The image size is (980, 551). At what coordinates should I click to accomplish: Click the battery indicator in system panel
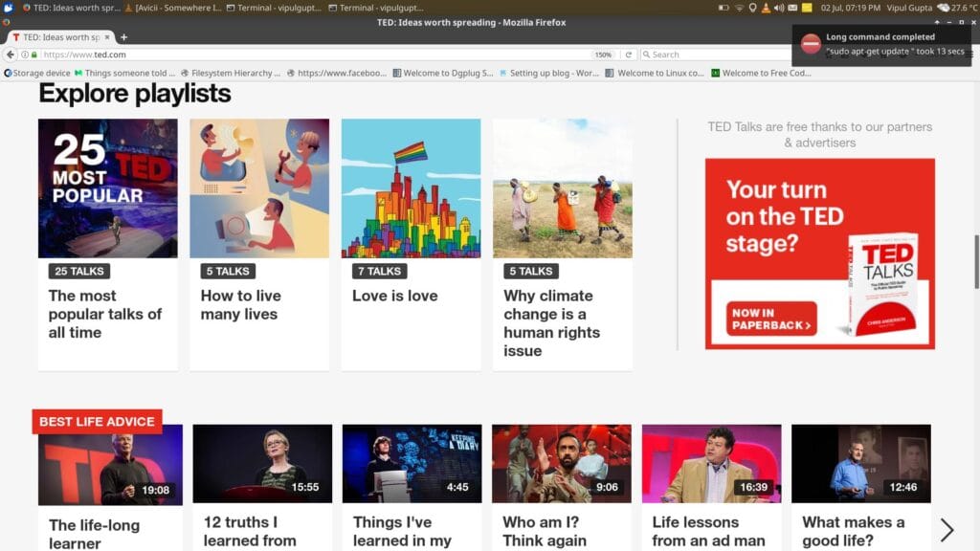coord(724,8)
